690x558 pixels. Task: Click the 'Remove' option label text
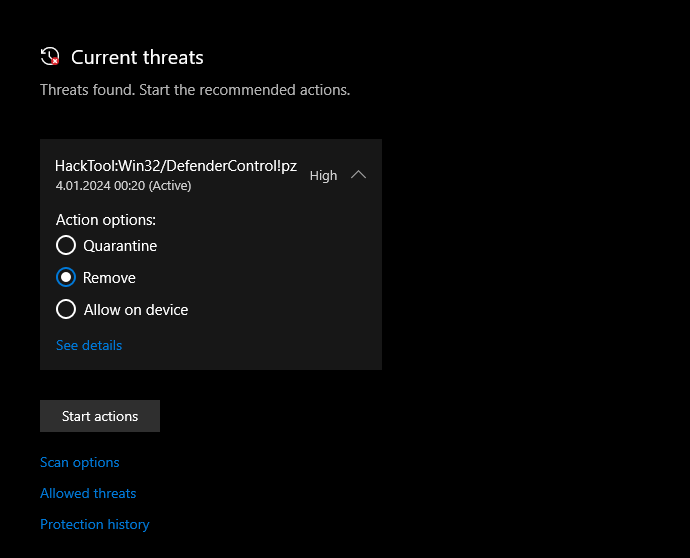tap(109, 277)
